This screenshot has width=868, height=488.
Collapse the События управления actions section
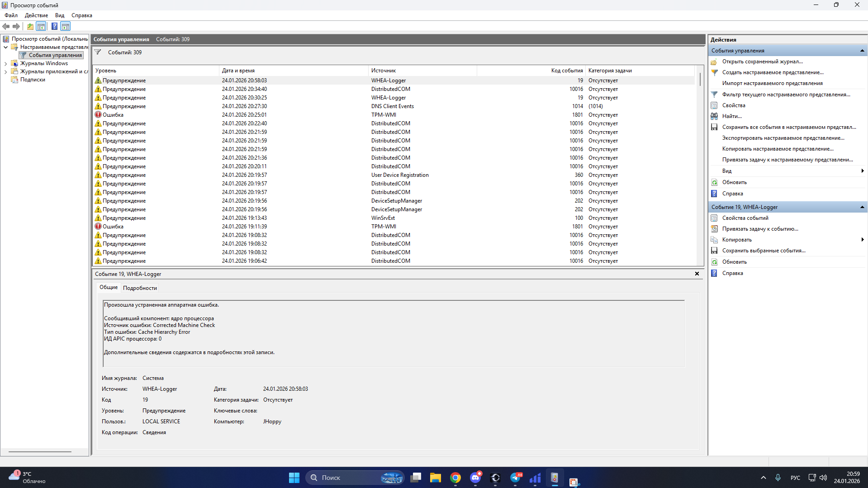[862, 51]
